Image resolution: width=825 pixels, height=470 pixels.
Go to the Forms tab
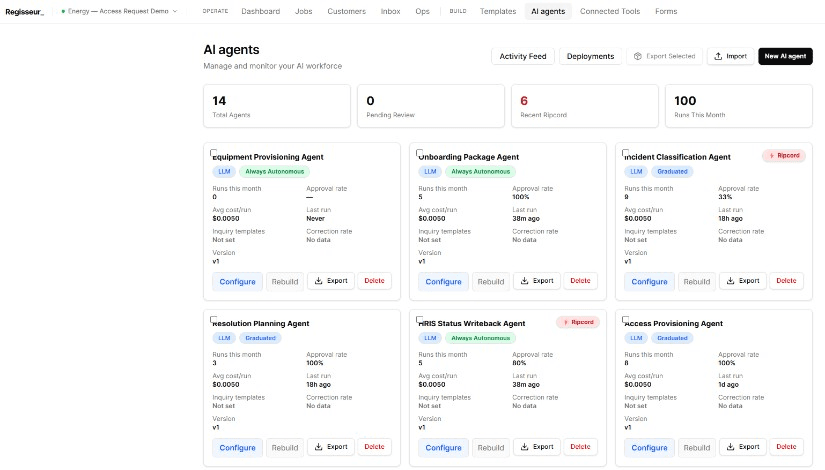point(666,11)
